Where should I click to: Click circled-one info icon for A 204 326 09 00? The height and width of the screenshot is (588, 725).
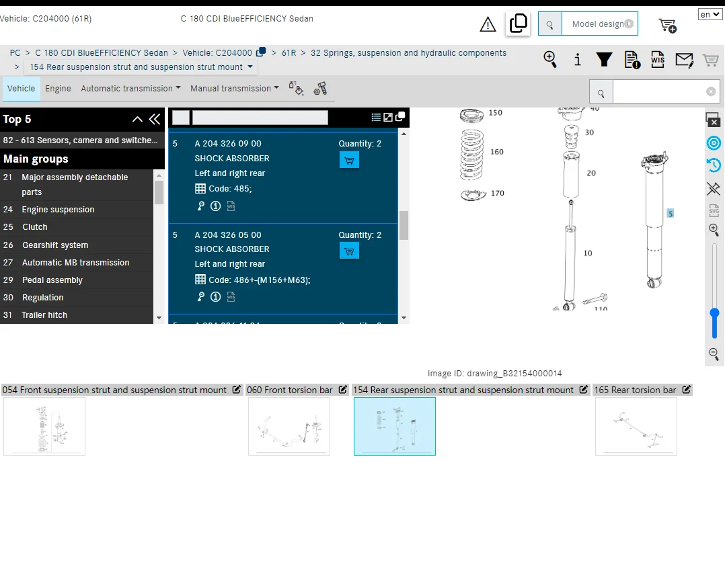(x=215, y=206)
